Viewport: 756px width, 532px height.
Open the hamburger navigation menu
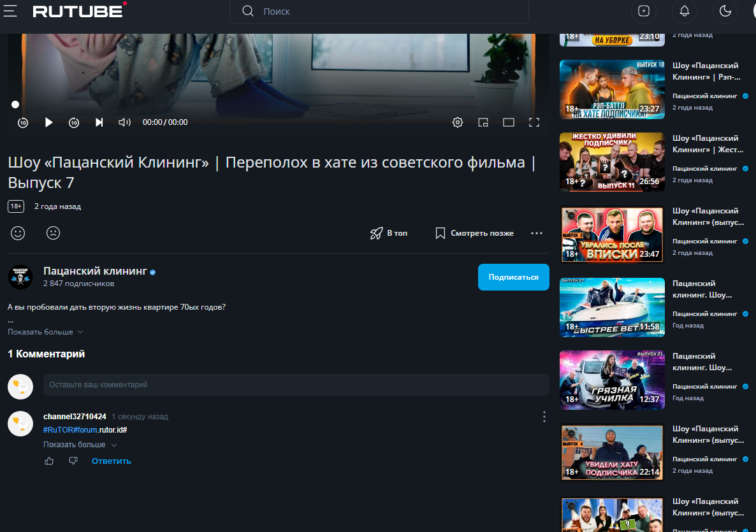pyautogui.click(x=10, y=11)
